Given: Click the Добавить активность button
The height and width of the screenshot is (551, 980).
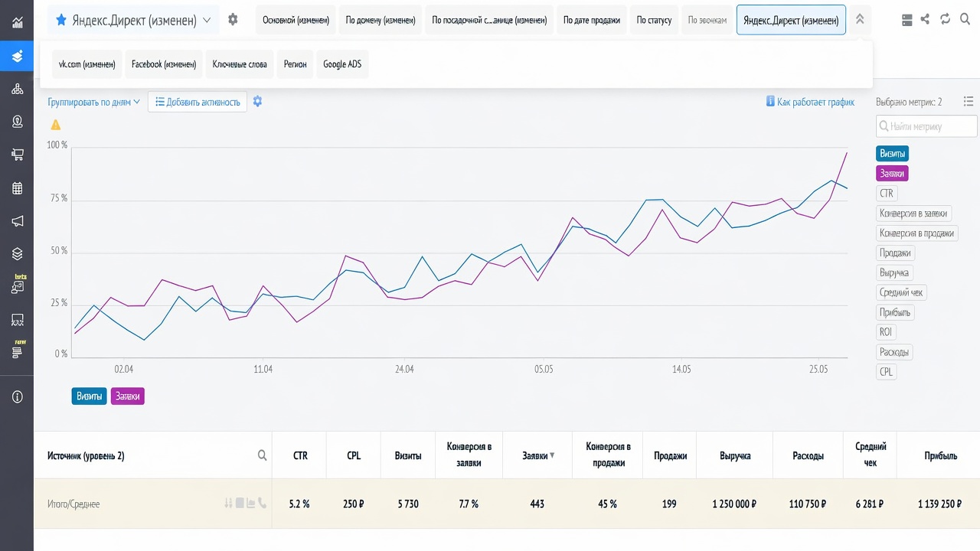Looking at the screenshot, I should [x=198, y=102].
